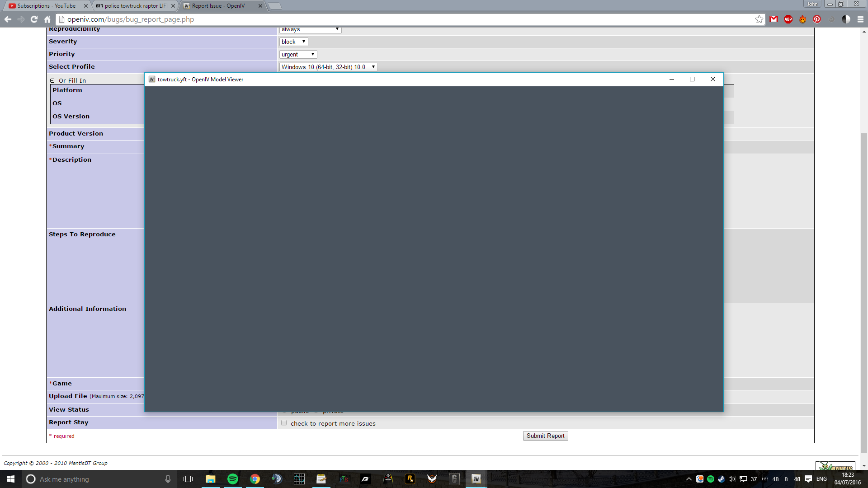Open the Adblock Plus extension

click(x=788, y=19)
